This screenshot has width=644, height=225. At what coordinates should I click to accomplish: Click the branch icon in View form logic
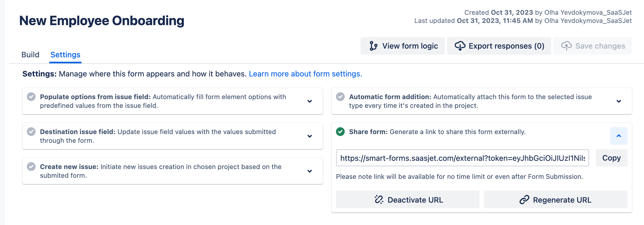pos(373,46)
